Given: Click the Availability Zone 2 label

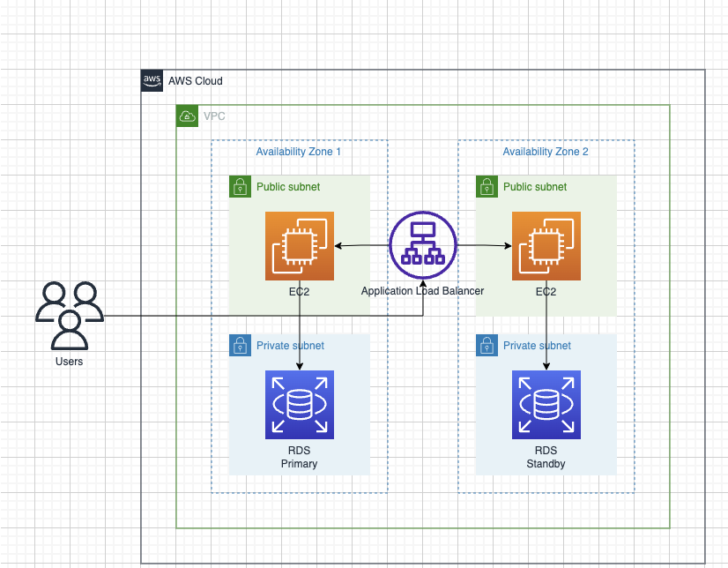Looking at the screenshot, I should tap(546, 152).
